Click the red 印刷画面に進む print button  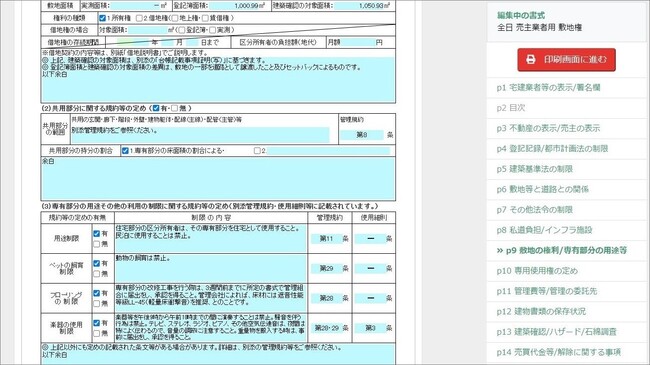[566, 60]
